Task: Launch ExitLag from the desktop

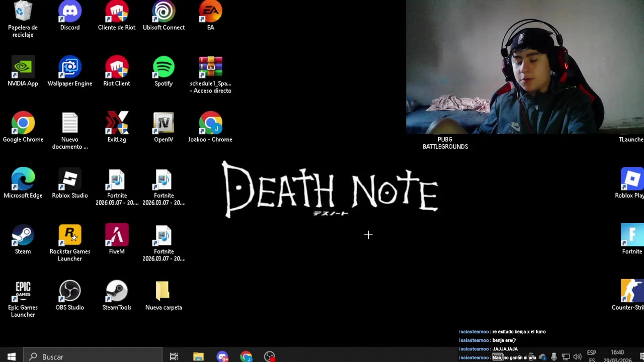Action: (117, 128)
